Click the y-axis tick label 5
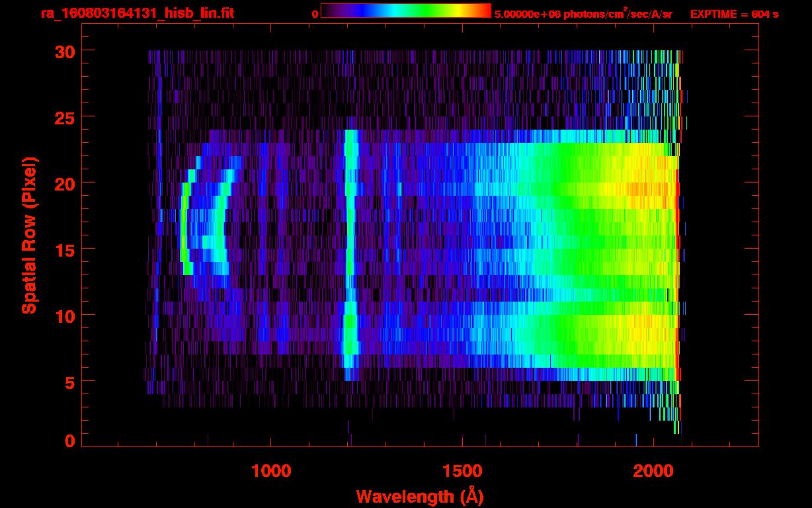 click(71, 382)
